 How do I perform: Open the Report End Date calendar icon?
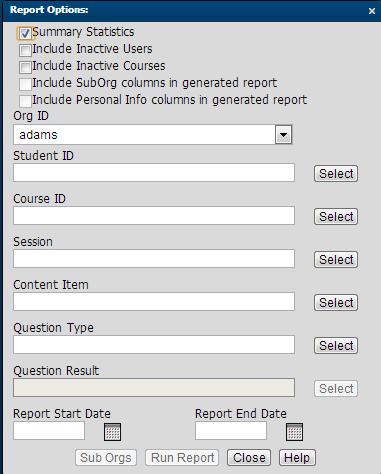click(x=294, y=432)
